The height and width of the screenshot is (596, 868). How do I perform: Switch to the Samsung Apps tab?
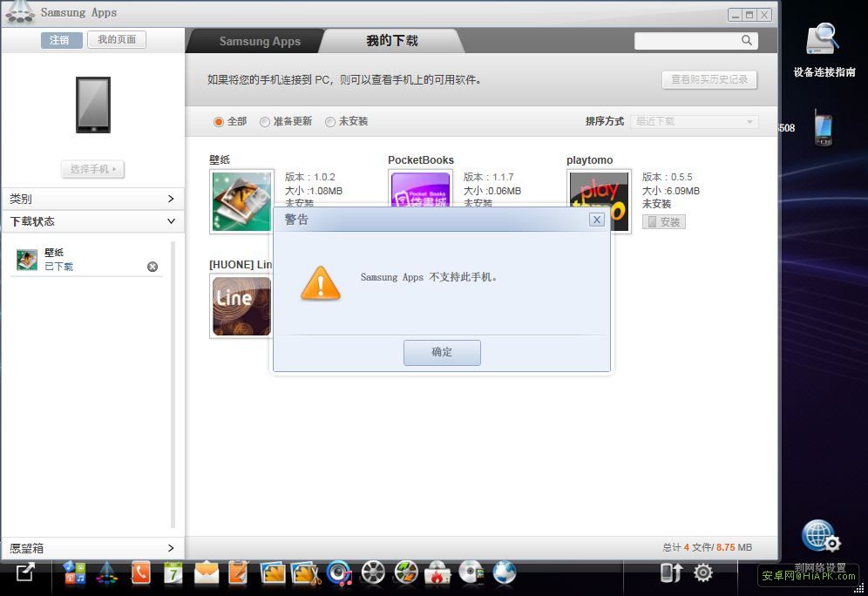click(x=260, y=41)
